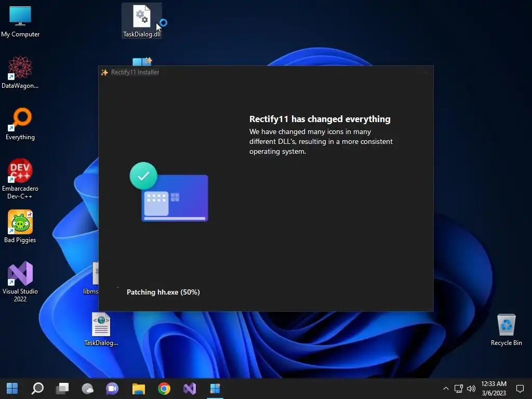
Task: Show hidden system tray icons chevron
Action: (446, 389)
